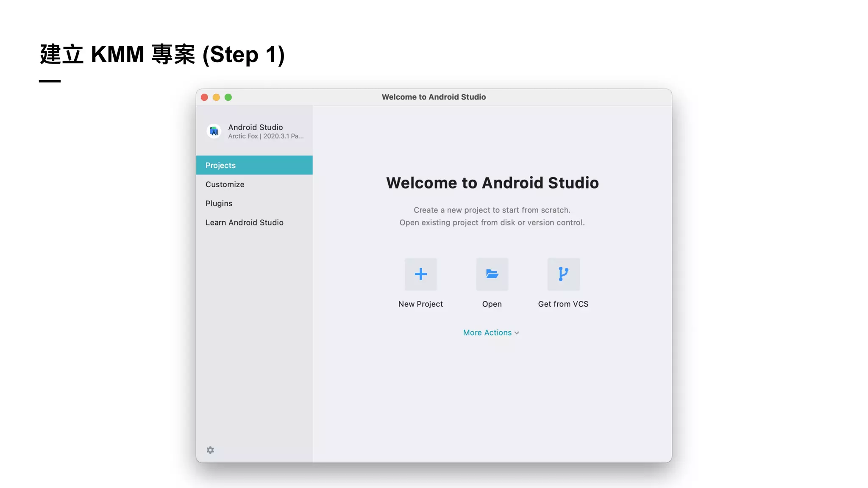Select the Projects tab in sidebar
This screenshot has width=868, height=488.
tap(254, 165)
